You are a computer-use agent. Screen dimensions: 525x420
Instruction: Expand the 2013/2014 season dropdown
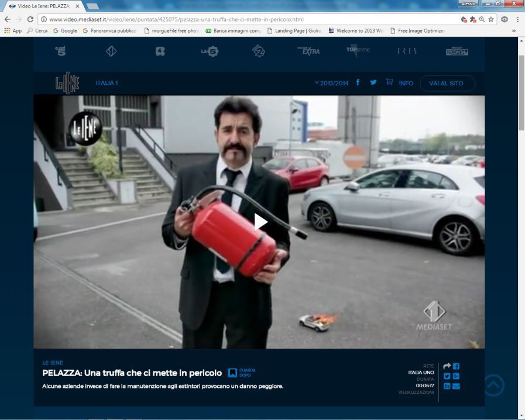331,83
